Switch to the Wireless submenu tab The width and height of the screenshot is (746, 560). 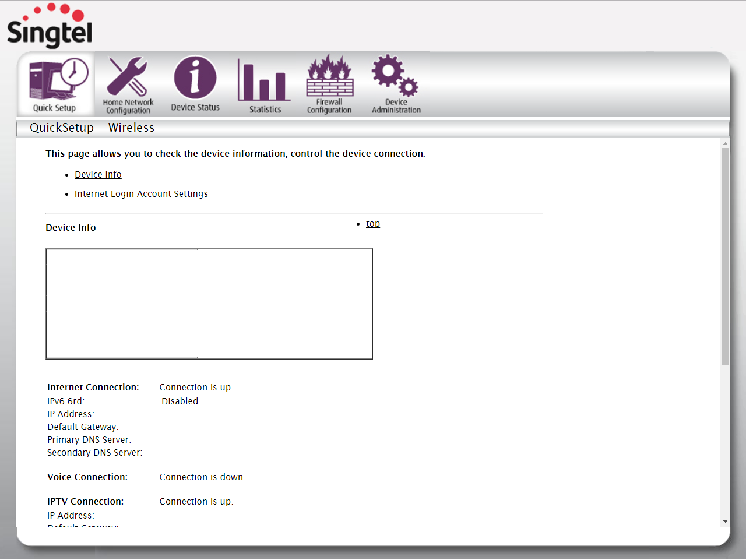(x=131, y=128)
